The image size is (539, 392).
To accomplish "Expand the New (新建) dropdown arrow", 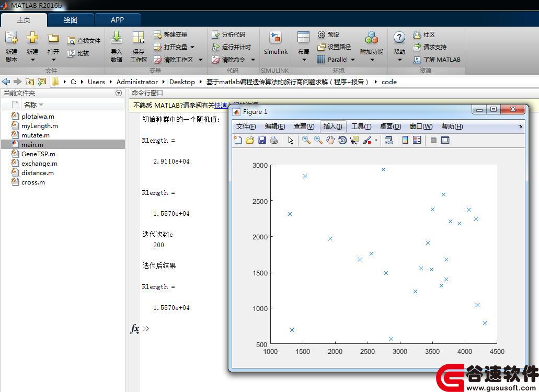I will [32, 60].
